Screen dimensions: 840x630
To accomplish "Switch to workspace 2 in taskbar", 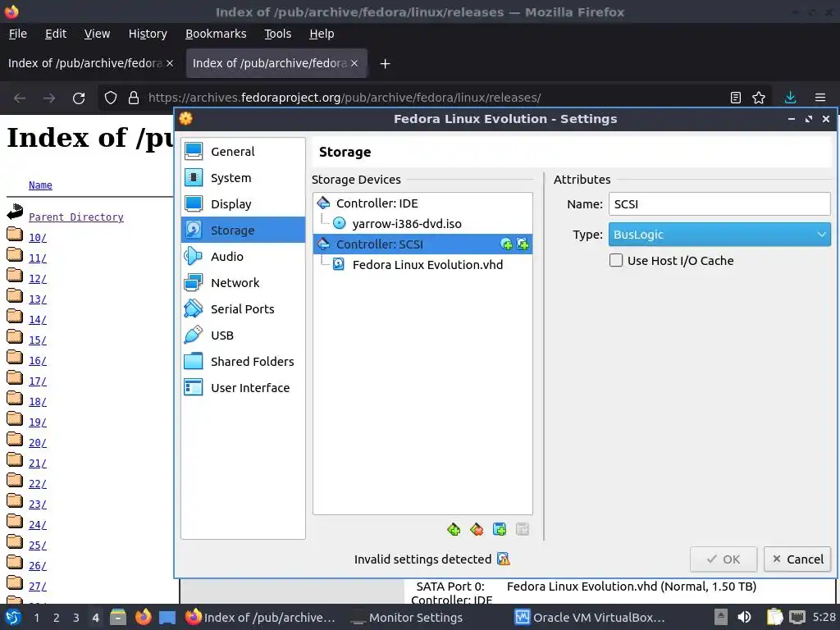I will pos(57,618).
